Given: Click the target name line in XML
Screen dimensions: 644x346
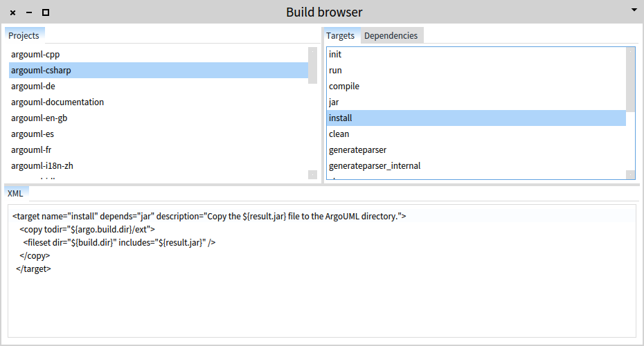Looking at the screenshot, I should (209, 217).
